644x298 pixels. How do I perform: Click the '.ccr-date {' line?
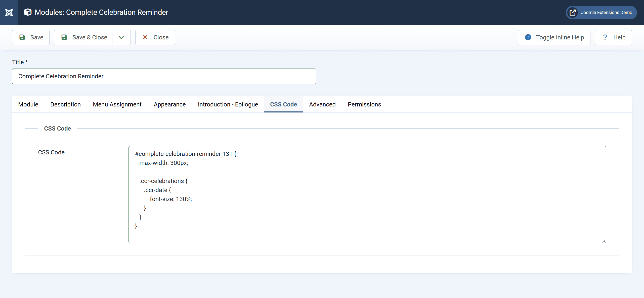tap(157, 190)
